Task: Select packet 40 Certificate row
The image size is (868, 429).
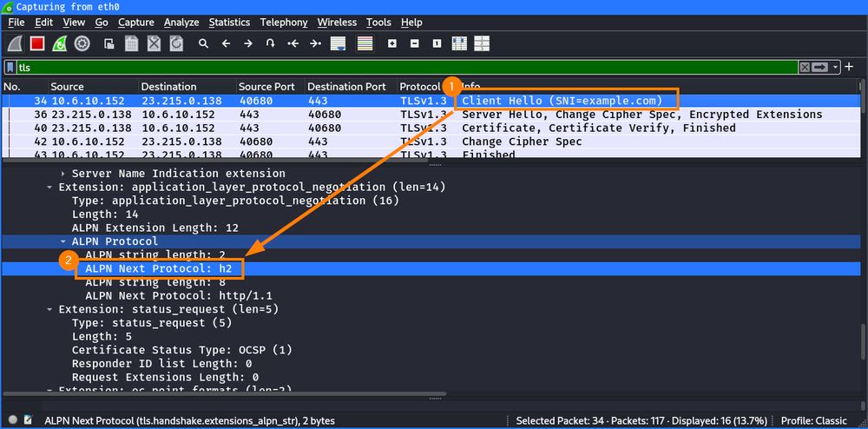Action: (431, 128)
